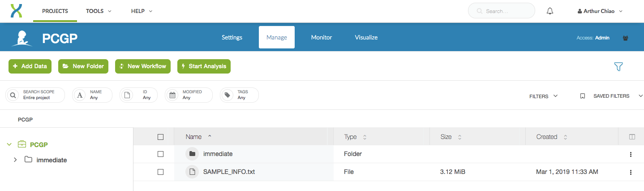
Task: Switch to the Manage tab
Action: 277,37
